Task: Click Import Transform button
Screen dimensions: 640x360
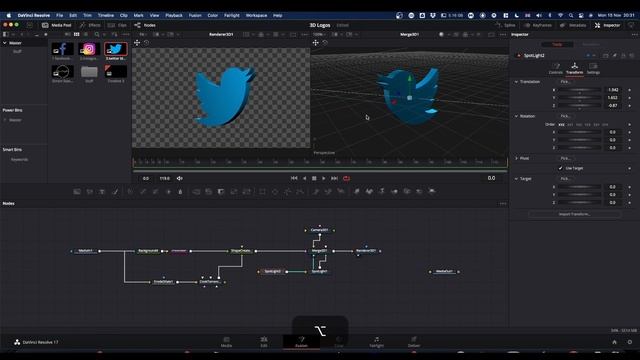Action: pos(574,214)
